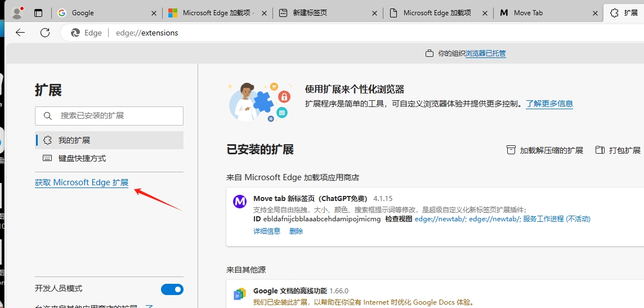Switch to second Microsoft Edge 加载项 tab
The width and height of the screenshot is (644, 308).
438,13
